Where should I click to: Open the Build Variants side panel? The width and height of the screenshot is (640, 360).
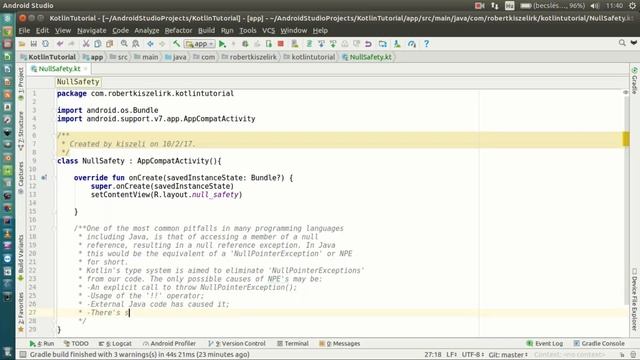point(21,257)
